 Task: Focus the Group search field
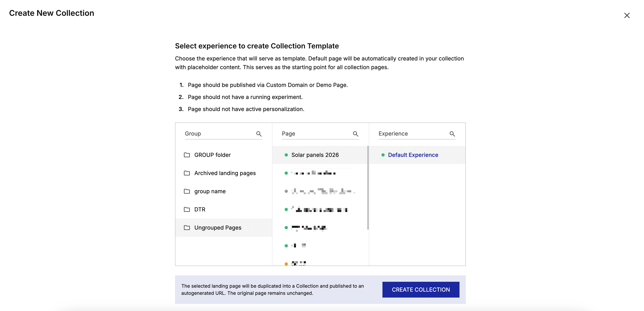pyautogui.click(x=219, y=134)
